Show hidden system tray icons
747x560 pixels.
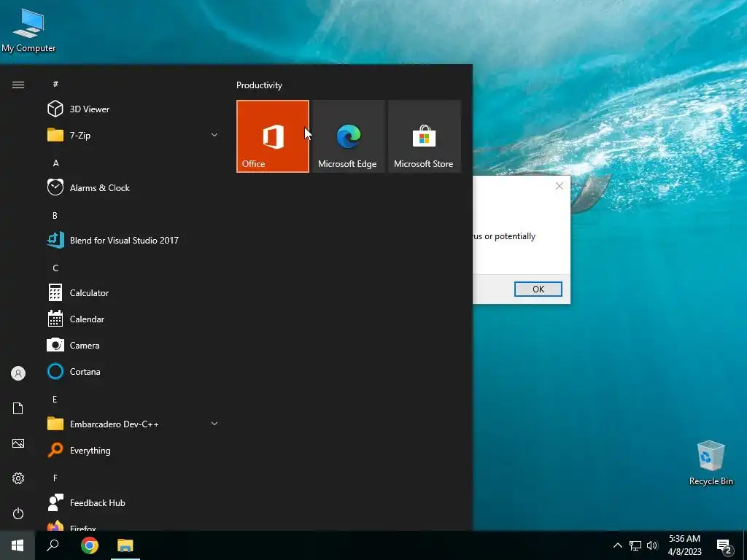(617, 545)
